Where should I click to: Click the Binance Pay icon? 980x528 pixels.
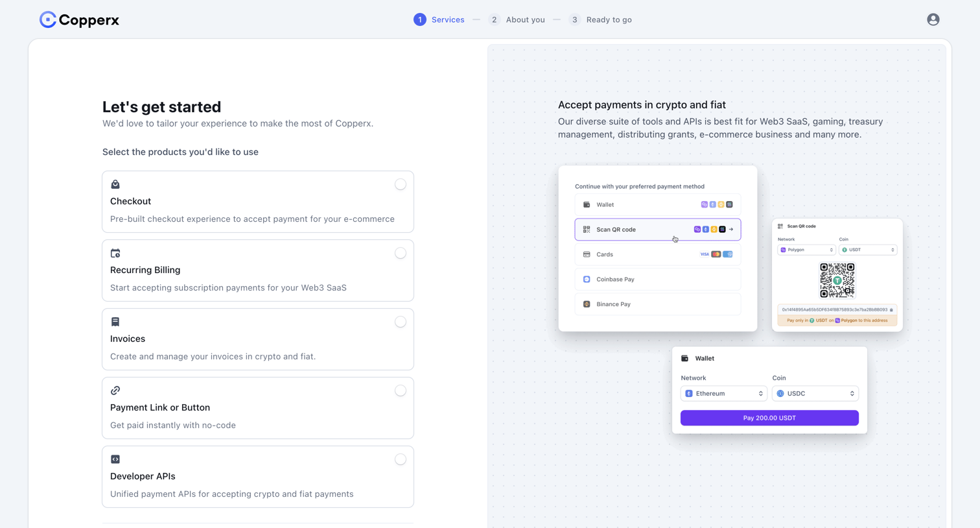pyautogui.click(x=587, y=304)
